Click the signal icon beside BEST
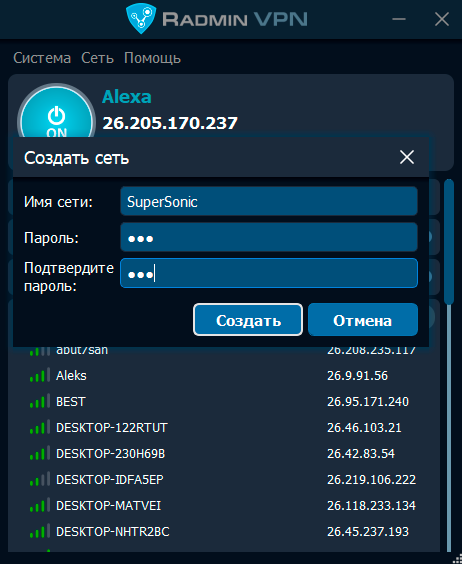Viewport: 462px width, 564px height. [40, 402]
